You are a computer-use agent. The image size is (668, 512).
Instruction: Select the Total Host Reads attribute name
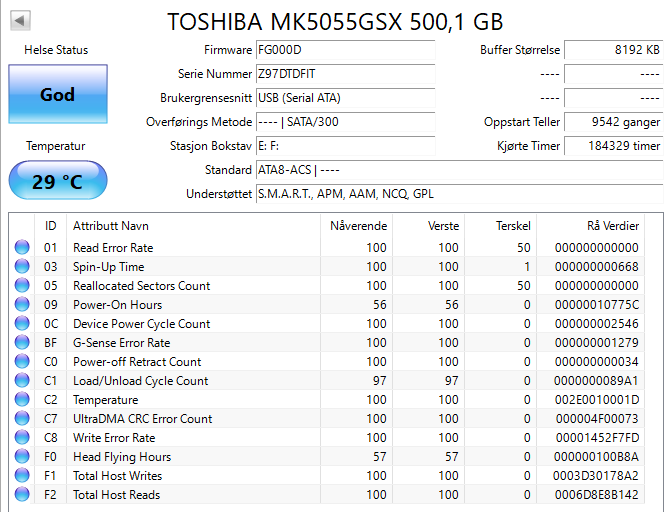(116, 495)
